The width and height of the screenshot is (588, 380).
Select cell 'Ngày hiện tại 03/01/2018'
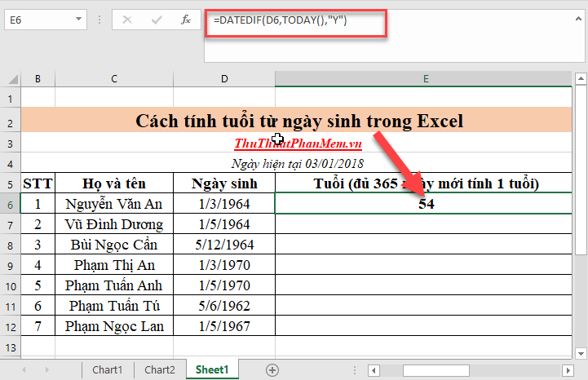(297, 164)
